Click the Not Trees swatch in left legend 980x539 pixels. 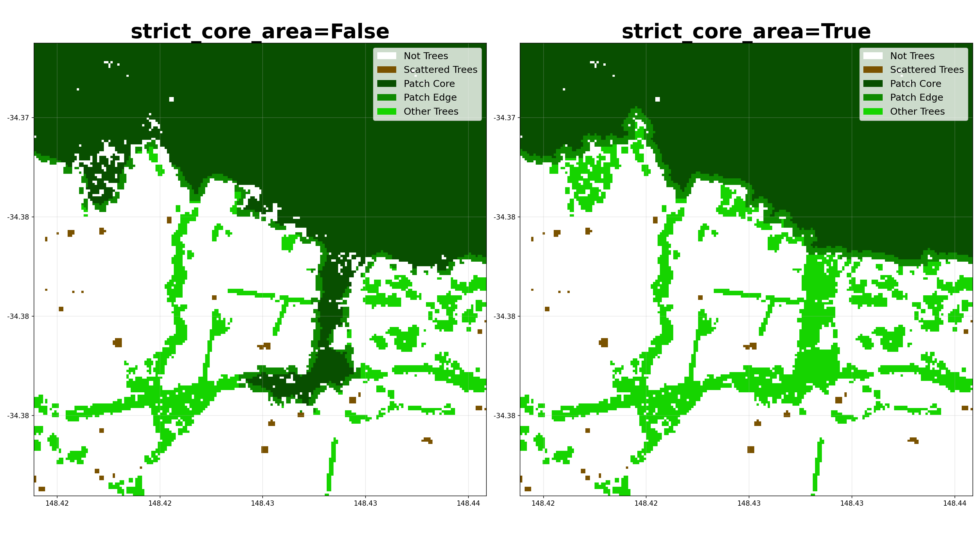pyautogui.click(x=386, y=56)
